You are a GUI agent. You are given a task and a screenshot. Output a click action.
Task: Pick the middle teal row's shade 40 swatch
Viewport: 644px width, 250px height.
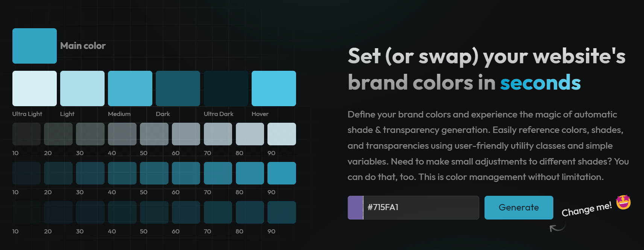[x=122, y=173]
